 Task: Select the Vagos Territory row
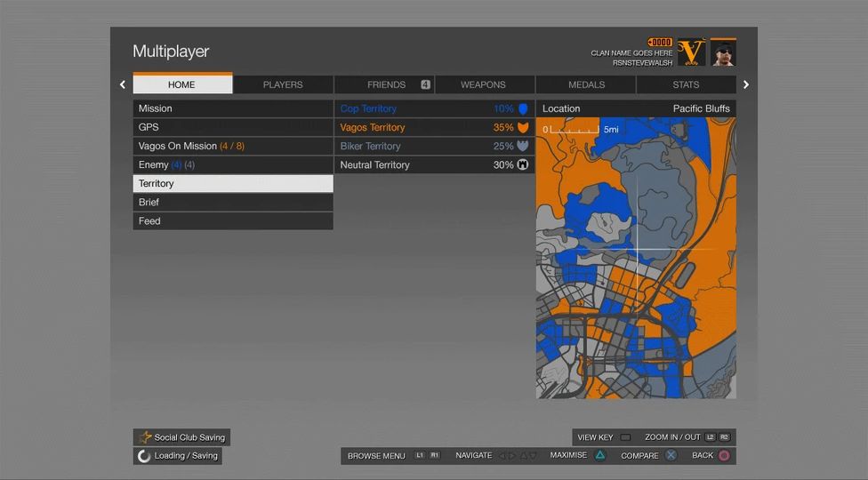coord(435,128)
